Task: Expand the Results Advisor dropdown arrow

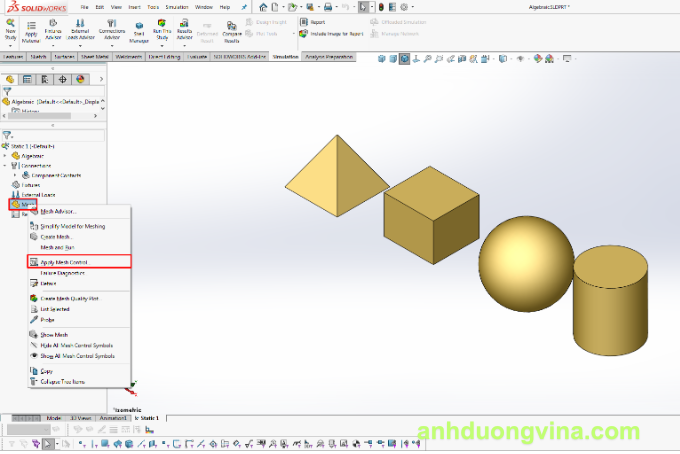Action: 184,47
